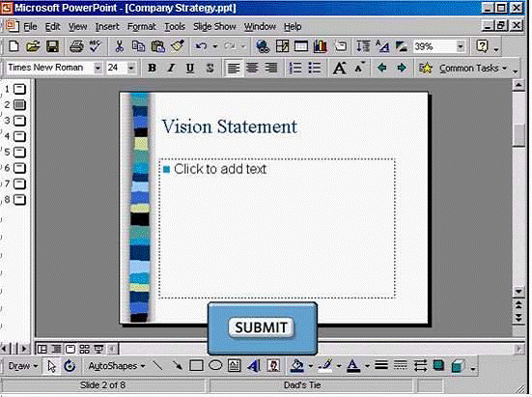Click the Increase Font Size icon
532x397 pixels.
click(340, 68)
